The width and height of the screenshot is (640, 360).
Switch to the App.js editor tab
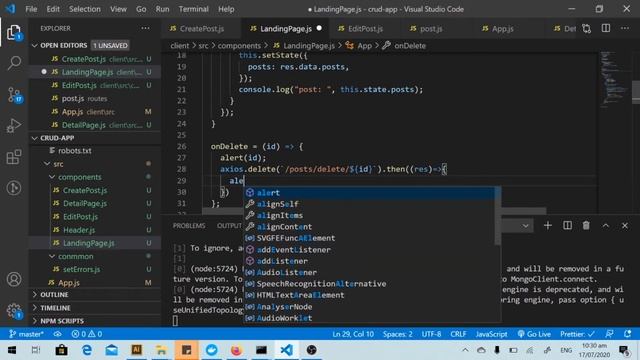(x=502, y=29)
